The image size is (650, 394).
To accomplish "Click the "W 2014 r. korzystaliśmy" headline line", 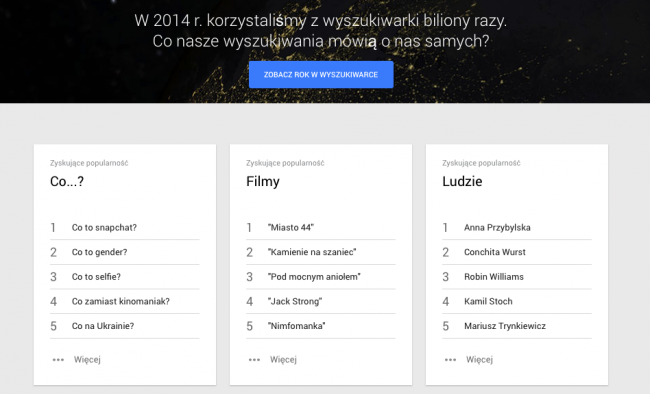I will tap(320, 20).
